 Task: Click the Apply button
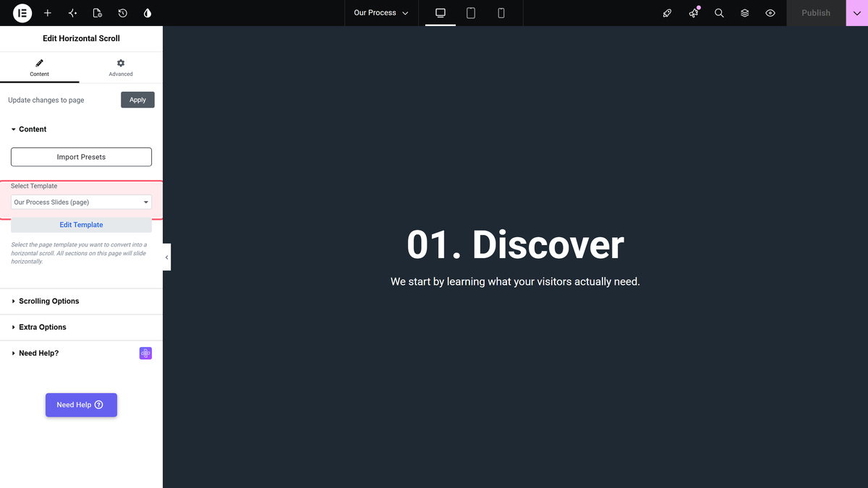click(137, 100)
